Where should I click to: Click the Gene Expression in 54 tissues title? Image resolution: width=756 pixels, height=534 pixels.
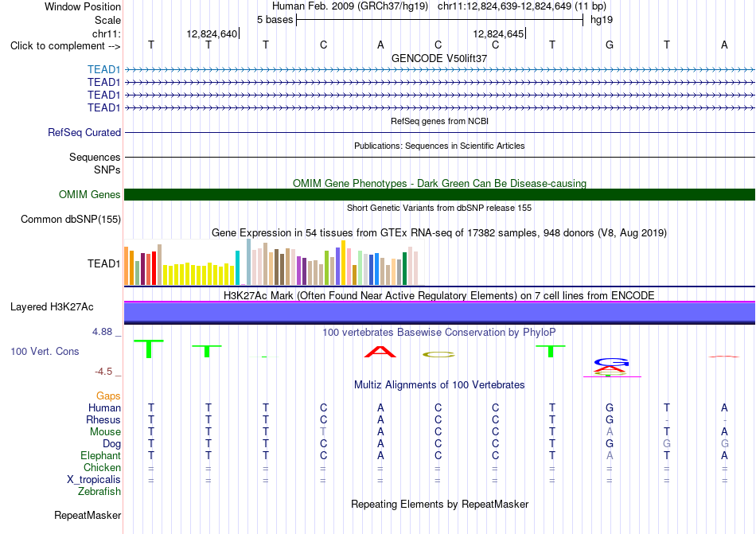click(x=439, y=233)
